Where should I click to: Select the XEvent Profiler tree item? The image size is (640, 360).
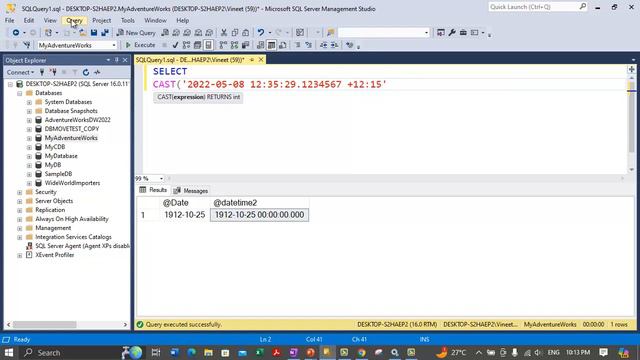pyautogui.click(x=55, y=255)
